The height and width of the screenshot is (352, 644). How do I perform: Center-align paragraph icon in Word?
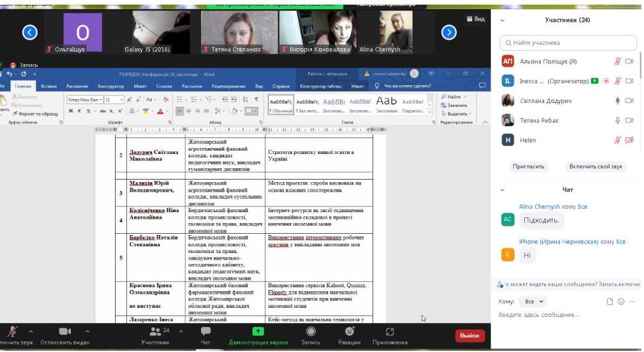(188, 111)
